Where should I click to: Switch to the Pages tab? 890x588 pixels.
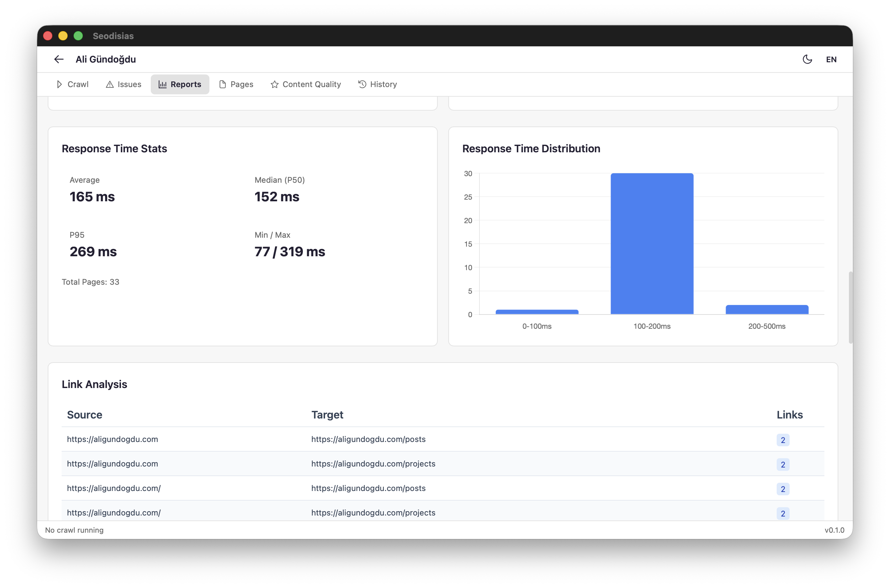242,84
